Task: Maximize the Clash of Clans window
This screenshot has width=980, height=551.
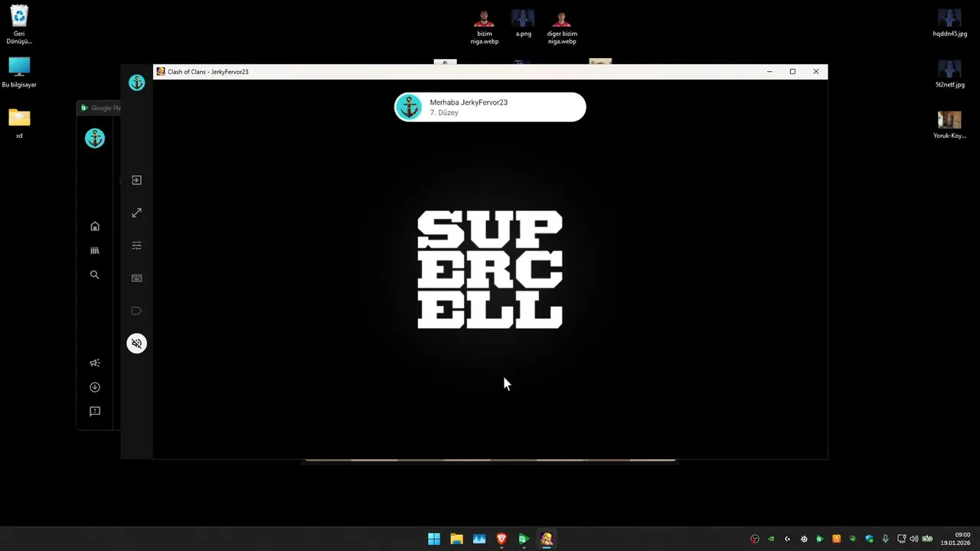Action: click(792, 72)
